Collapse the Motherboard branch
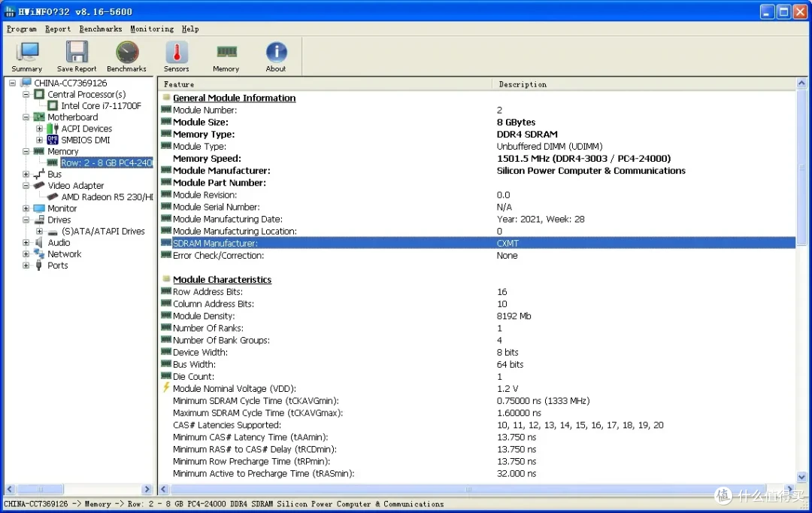 [26, 117]
